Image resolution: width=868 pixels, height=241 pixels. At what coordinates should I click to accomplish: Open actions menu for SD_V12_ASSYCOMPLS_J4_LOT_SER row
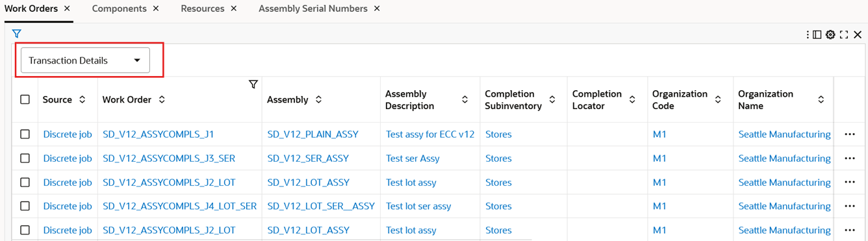(850, 206)
